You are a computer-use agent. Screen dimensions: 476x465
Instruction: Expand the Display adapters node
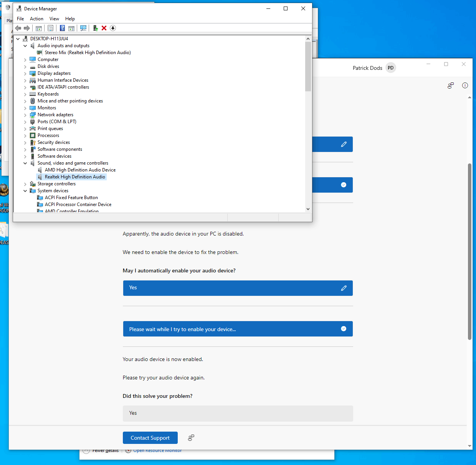click(25, 73)
